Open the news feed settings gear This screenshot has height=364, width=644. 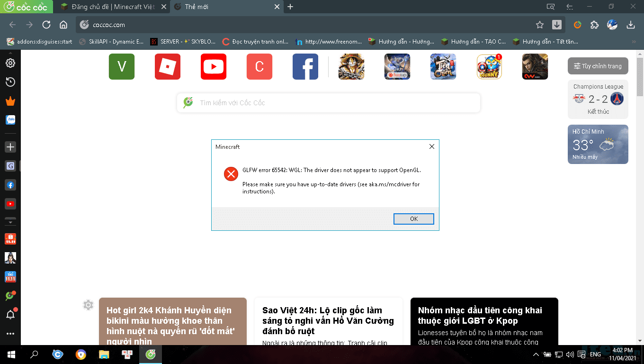pos(88,305)
